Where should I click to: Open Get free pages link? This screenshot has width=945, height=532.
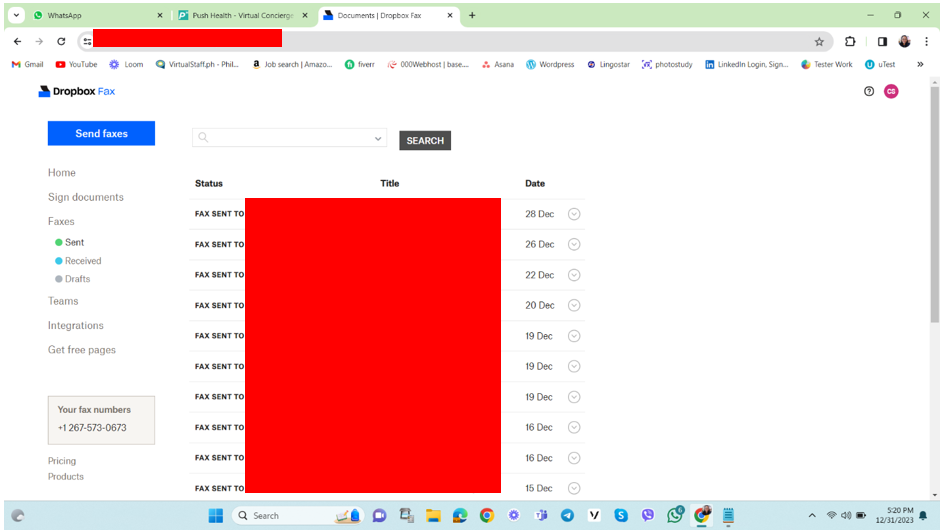tap(81, 350)
